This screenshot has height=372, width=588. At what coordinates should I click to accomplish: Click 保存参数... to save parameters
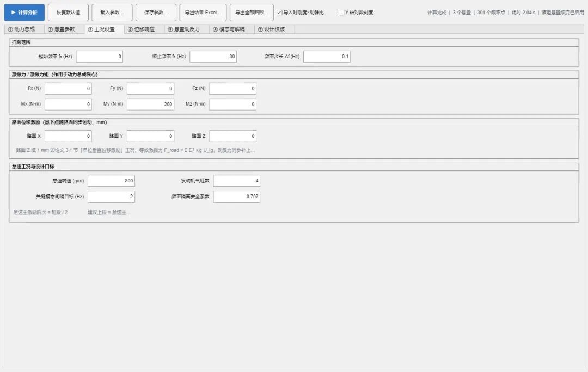click(x=156, y=13)
